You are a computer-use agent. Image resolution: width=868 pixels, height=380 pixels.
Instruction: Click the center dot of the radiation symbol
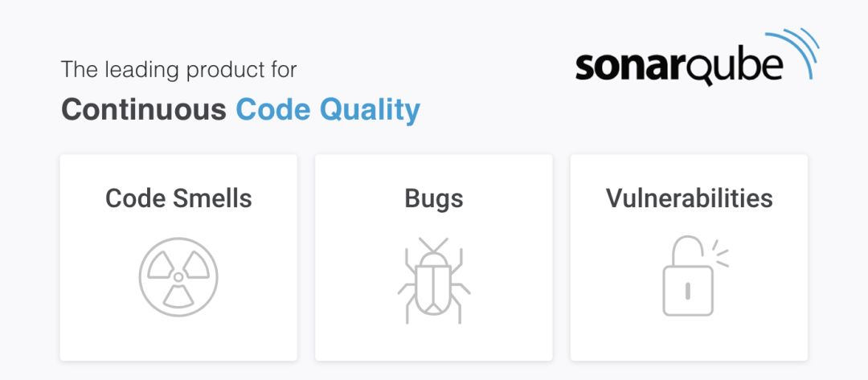point(178,276)
